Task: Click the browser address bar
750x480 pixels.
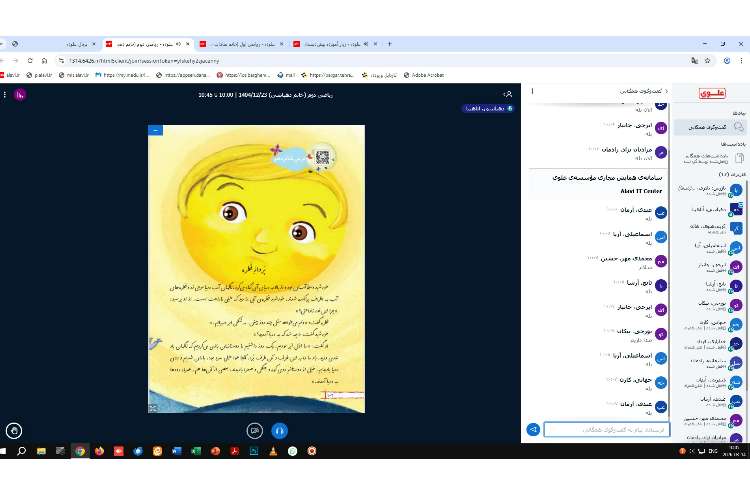Action: [x=373, y=61]
